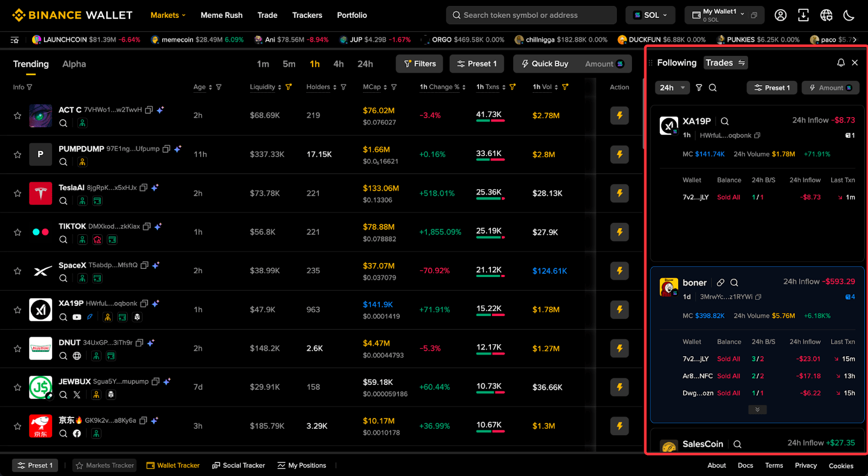Toggle dark mode moon icon
The height and width of the screenshot is (476, 868).
coord(849,15)
